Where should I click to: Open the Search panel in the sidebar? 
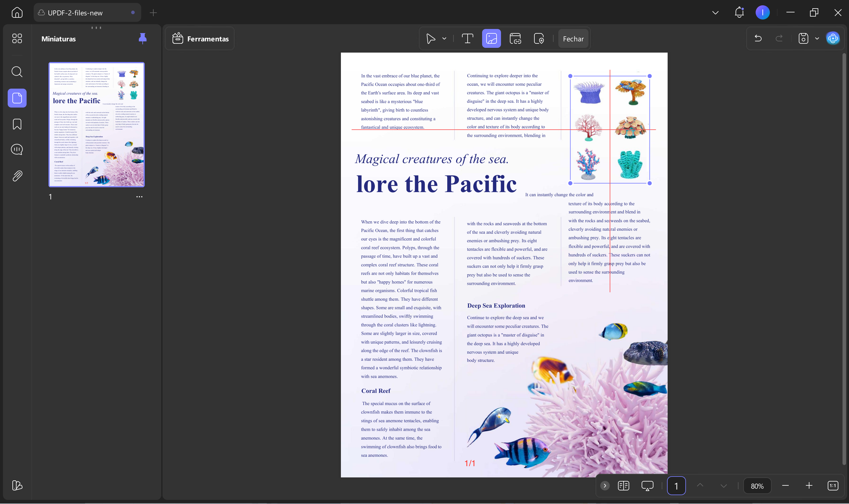[x=17, y=72]
